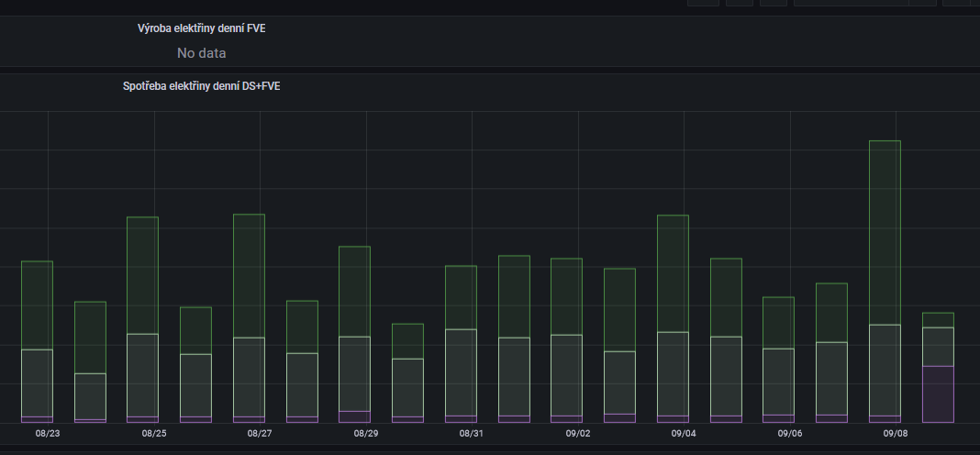Click the 08/27 x-axis date label
Image resolution: width=980 pixels, height=455 pixels.
pyautogui.click(x=260, y=433)
